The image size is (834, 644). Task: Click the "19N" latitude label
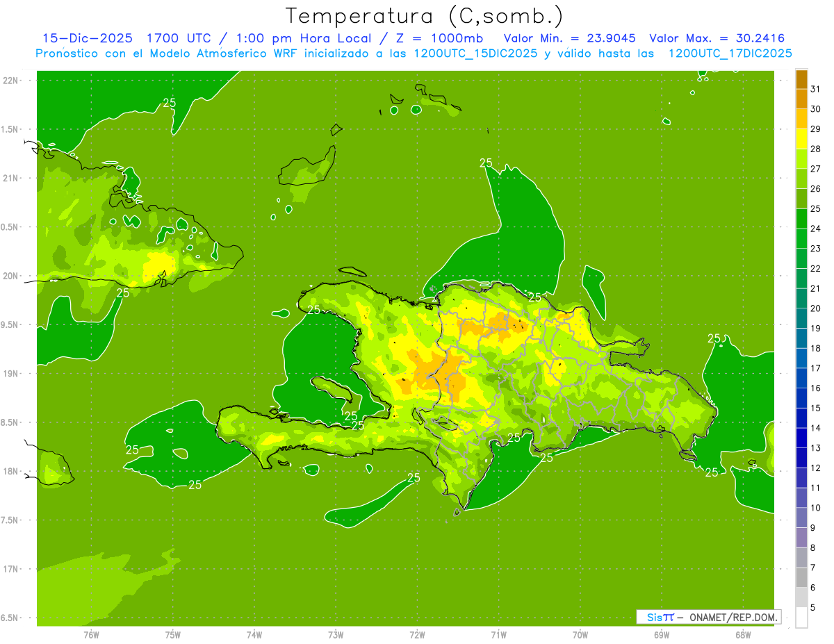click(10, 374)
